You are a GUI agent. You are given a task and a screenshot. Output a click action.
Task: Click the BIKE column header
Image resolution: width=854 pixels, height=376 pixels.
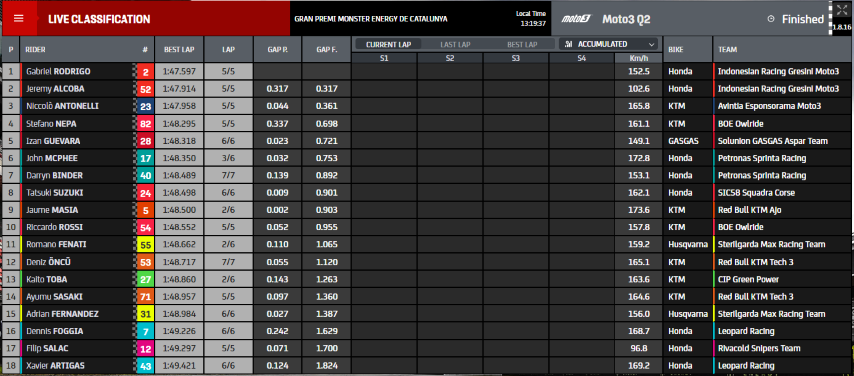[688, 50]
